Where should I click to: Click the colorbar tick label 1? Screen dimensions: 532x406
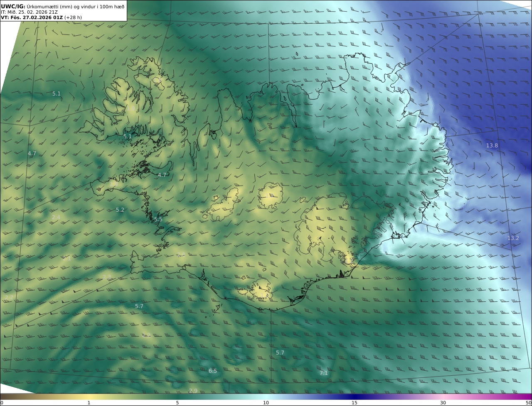pos(89,403)
